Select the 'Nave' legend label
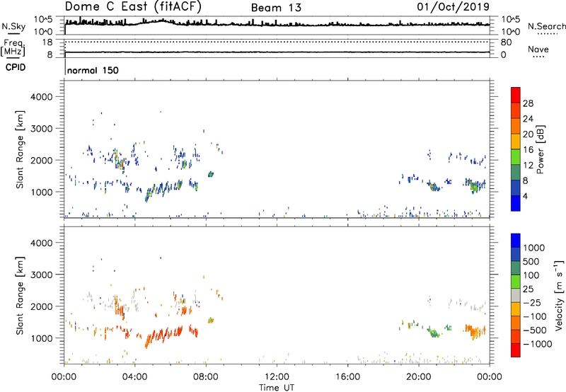 point(538,49)
